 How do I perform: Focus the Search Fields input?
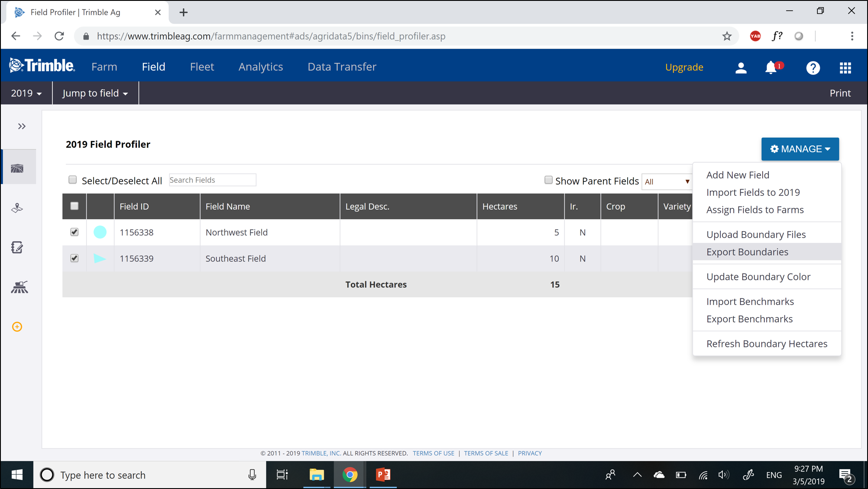pyautogui.click(x=212, y=180)
